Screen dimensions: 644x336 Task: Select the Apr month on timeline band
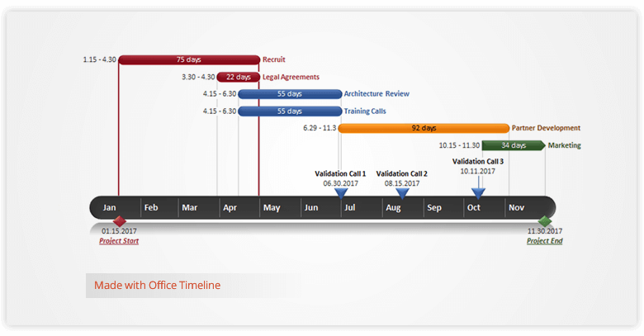[x=230, y=208]
